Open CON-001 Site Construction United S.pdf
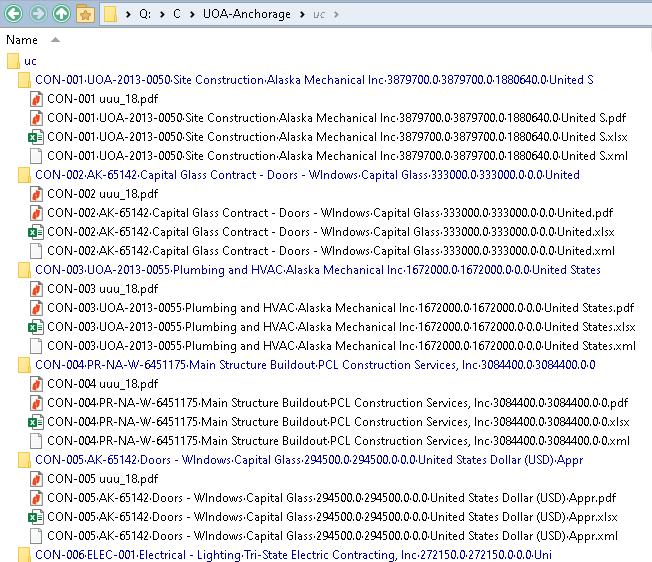 336,118
